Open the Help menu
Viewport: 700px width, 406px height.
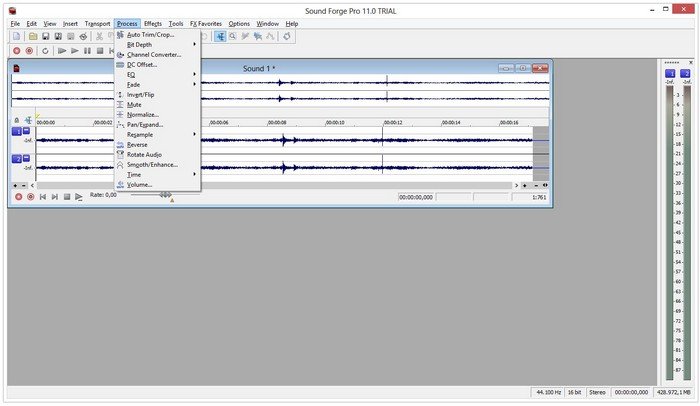[292, 24]
